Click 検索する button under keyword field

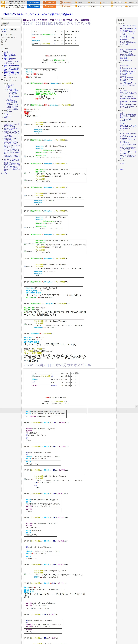tap(5, 23)
